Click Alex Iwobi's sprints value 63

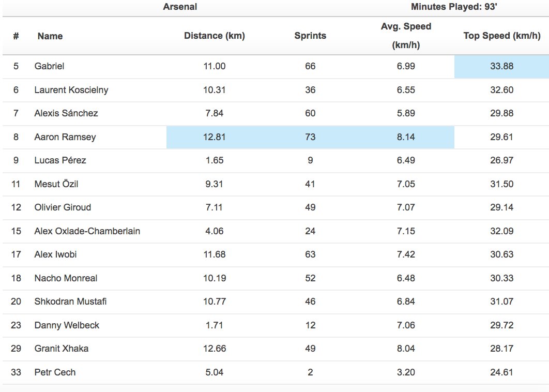click(310, 254)
